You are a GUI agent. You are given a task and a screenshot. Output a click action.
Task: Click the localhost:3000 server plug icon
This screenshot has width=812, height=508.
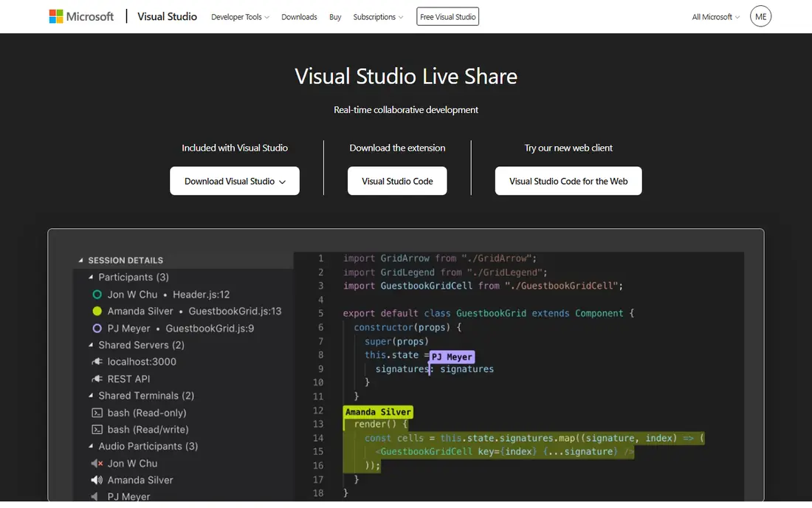(x=97, y=362)
